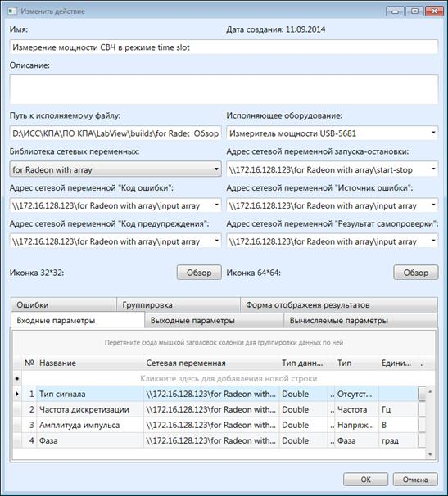The width and height of the screenshot is (448, 496).
Task: Click the 'град' unit cell
Action: pos(398,440)
